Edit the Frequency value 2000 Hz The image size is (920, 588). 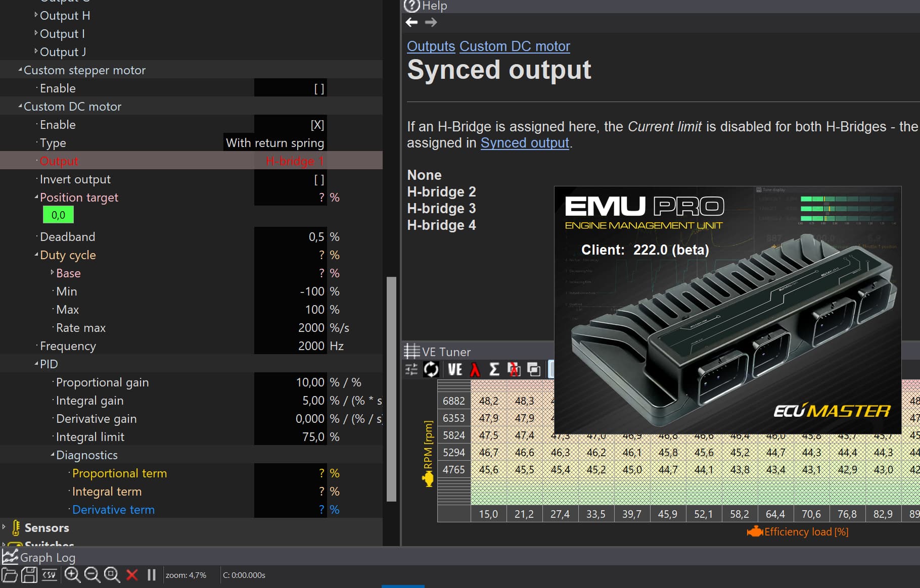[291, 346]
